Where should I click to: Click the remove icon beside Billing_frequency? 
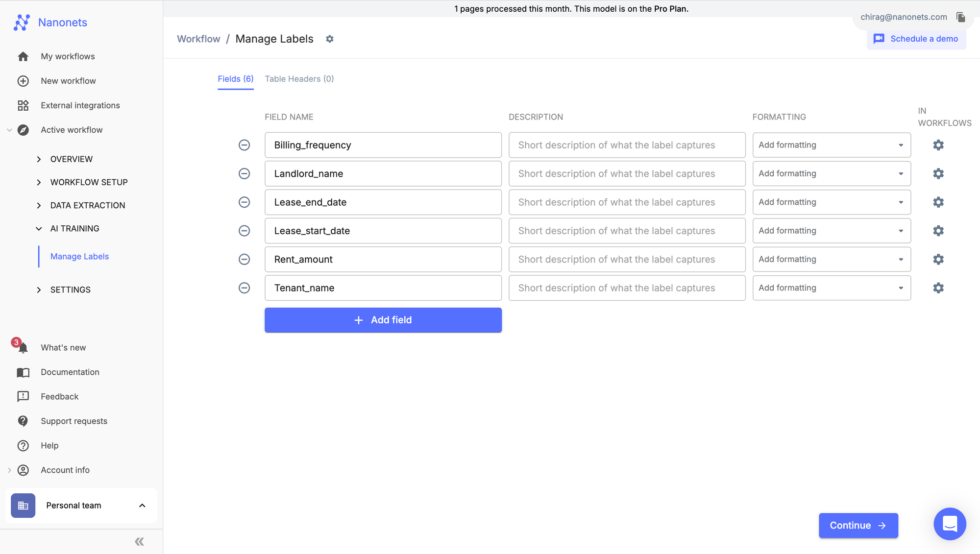tap(244, 145)
